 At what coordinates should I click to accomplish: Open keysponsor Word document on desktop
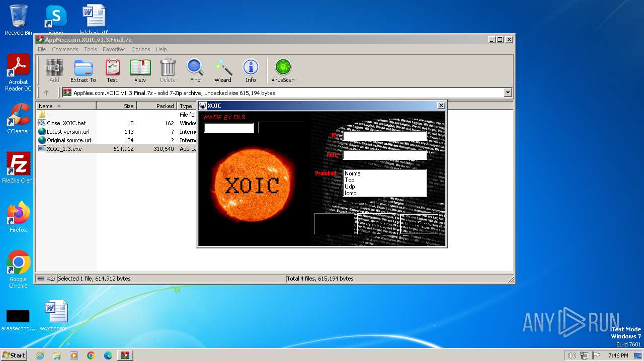tap(56, 316)
